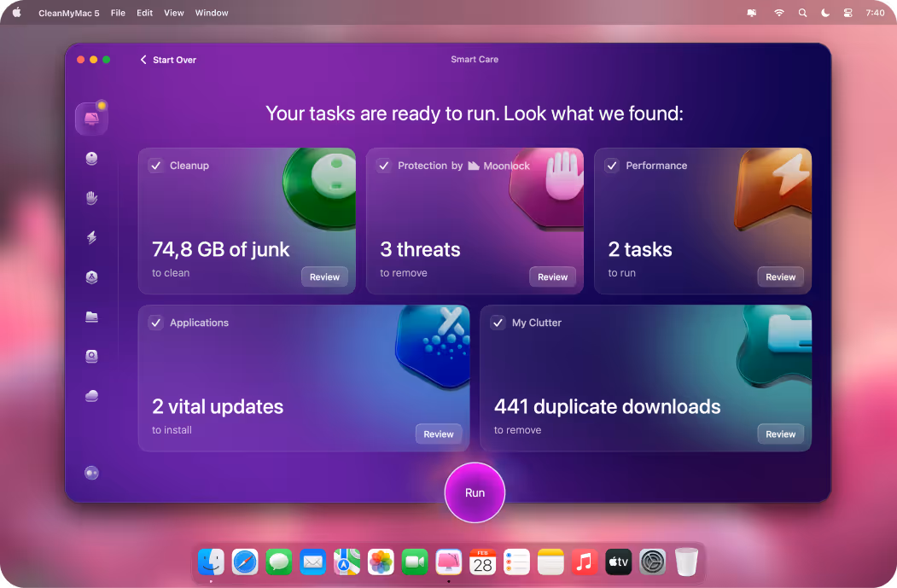Open Music from the Dock

point(584,562)
